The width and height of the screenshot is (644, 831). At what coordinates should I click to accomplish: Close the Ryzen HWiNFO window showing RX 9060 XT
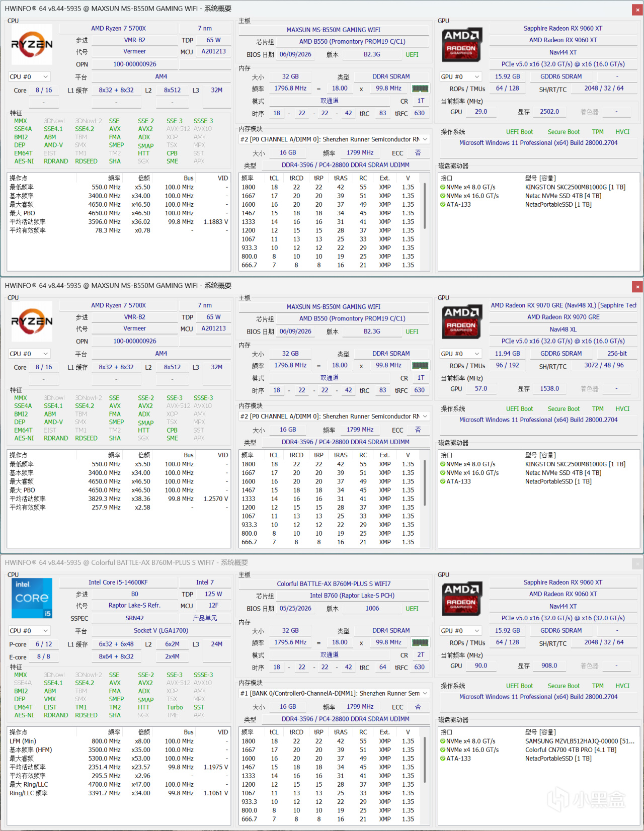(637, 10)
